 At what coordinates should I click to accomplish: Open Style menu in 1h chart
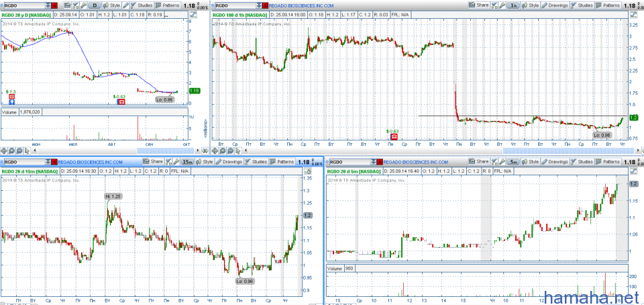coord(530,5)
